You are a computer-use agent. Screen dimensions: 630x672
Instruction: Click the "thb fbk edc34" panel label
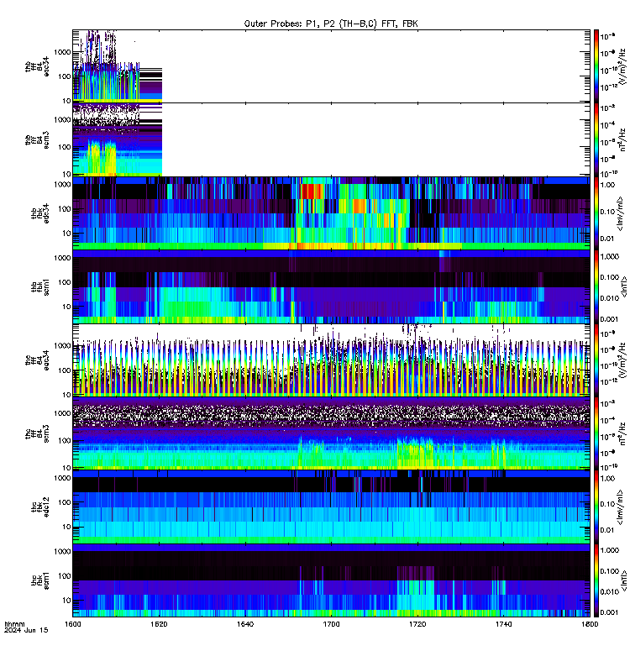click(40, 213)
